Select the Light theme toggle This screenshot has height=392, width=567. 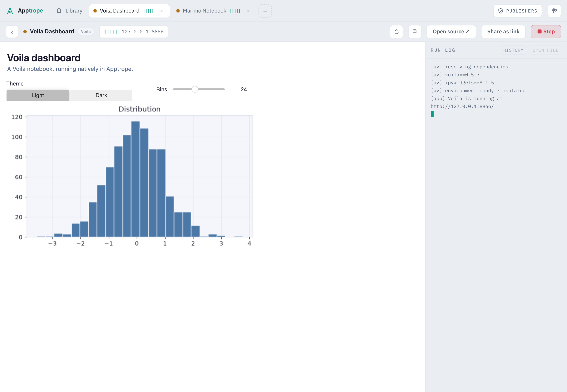(38, 95)
